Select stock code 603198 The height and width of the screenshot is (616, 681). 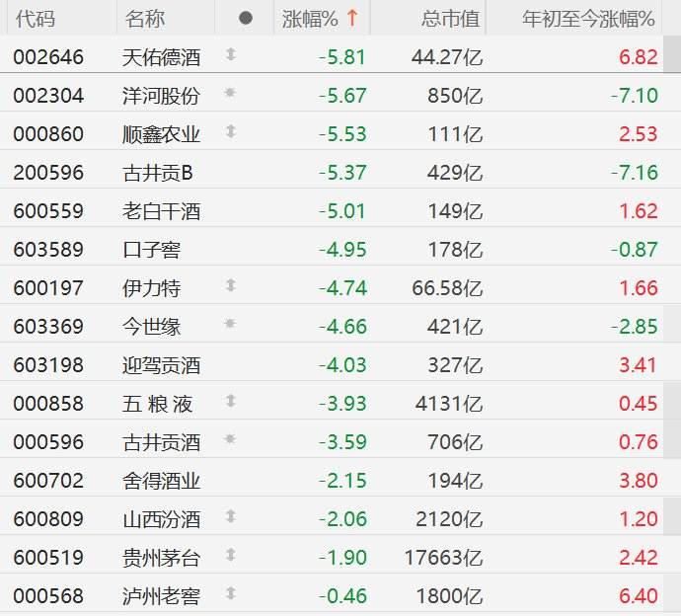tap(48, 365)
